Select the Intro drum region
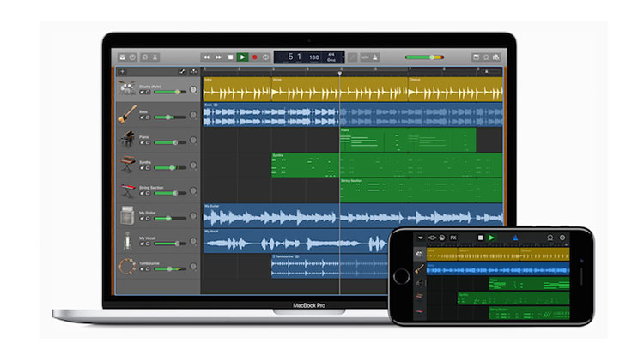 point(237,89)
